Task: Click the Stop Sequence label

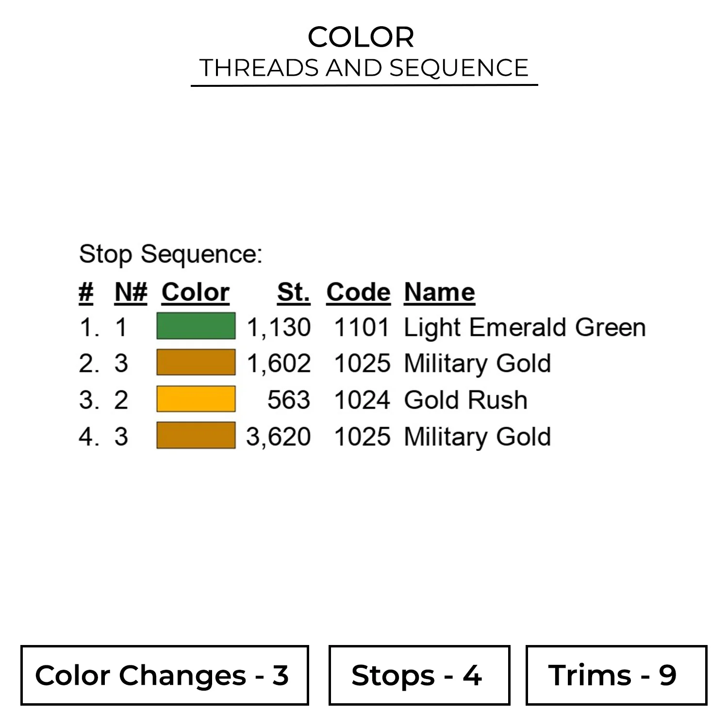Action: 170,254
